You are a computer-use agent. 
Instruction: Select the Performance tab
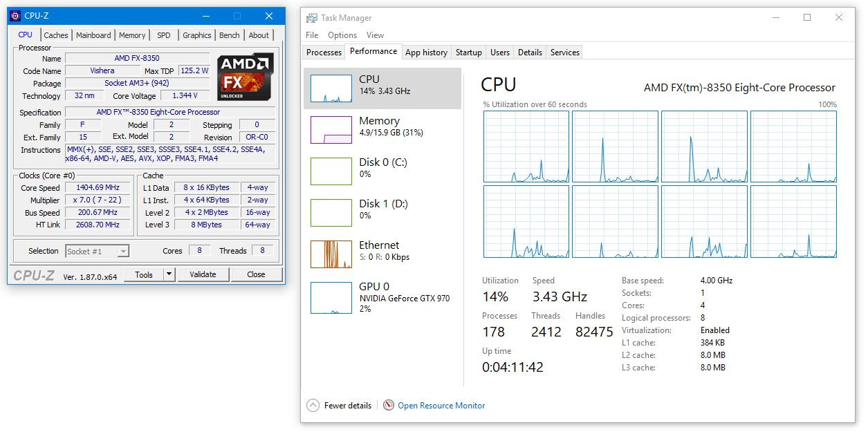pos(373,51)
